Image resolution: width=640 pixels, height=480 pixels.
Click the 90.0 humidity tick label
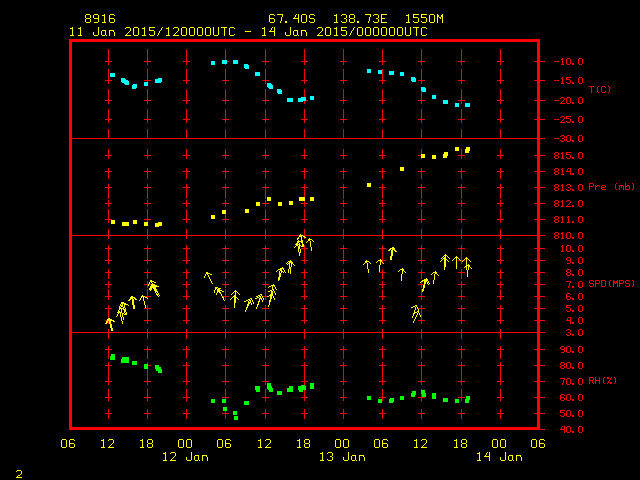coord(571,350)
